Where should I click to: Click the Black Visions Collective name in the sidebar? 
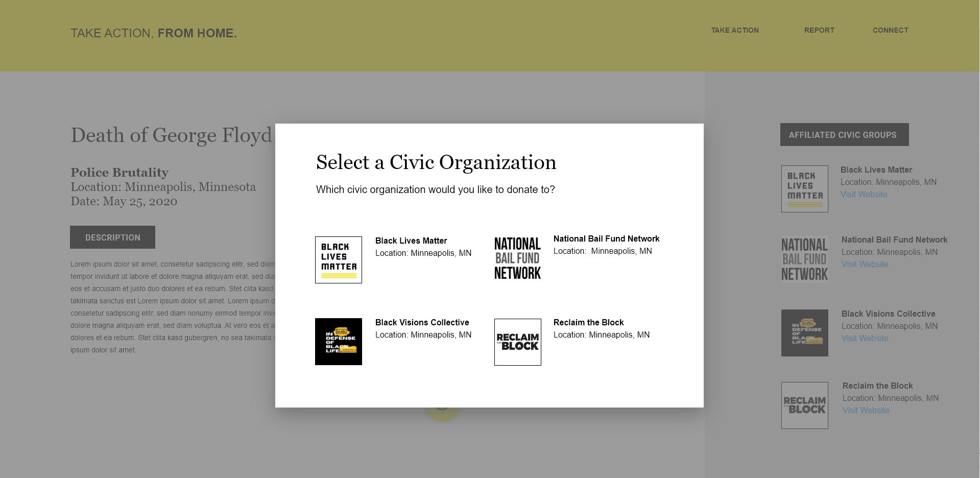click(889, 314)
